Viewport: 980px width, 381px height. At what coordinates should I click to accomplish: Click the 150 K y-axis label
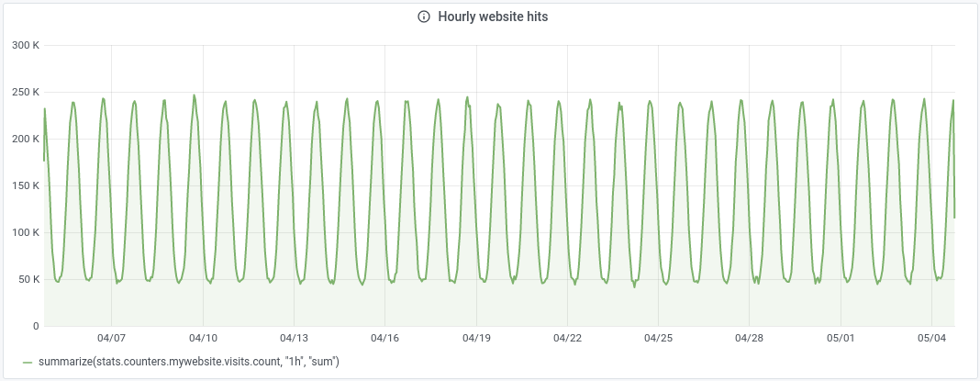(x=25, y=185)
